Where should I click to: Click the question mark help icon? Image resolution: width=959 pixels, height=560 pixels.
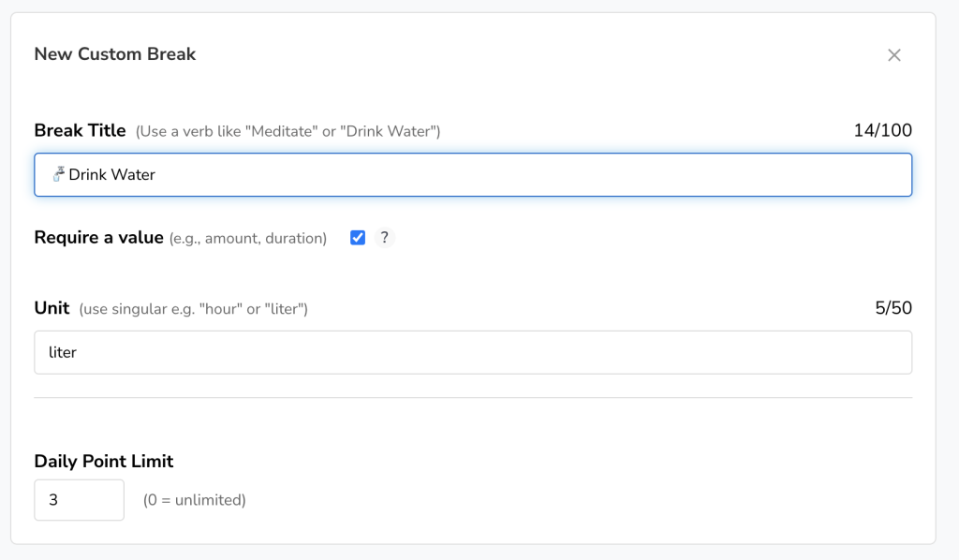coord(384,238)
